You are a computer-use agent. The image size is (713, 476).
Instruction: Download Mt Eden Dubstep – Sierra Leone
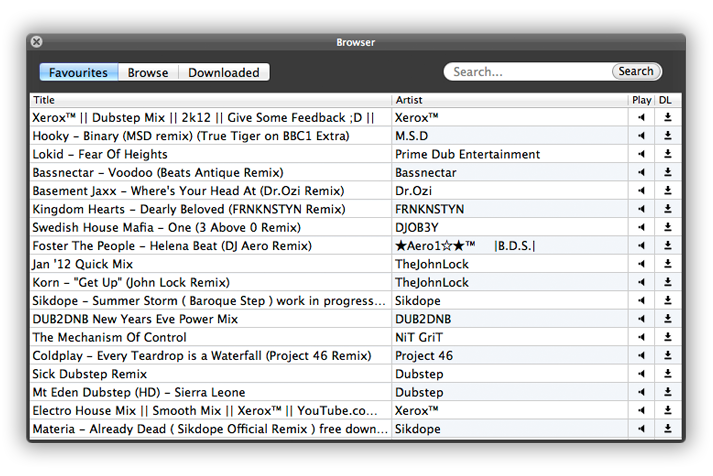point(668,393)
